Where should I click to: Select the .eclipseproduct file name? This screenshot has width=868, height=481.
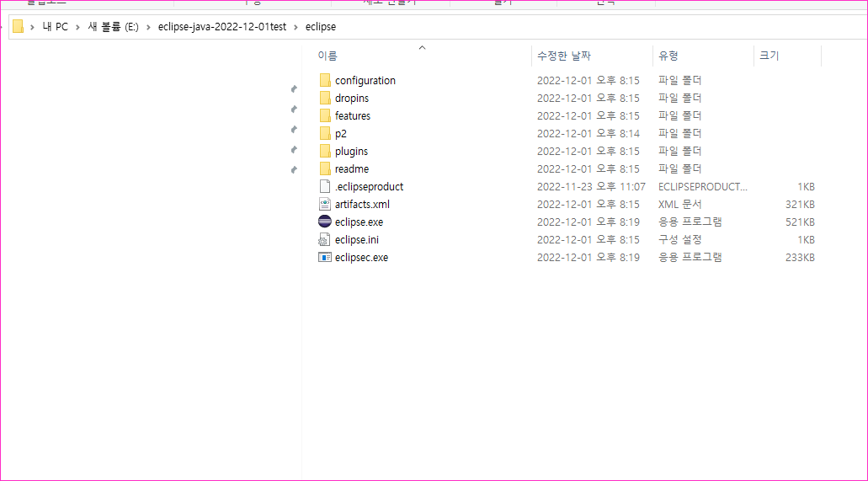point(370,187)
